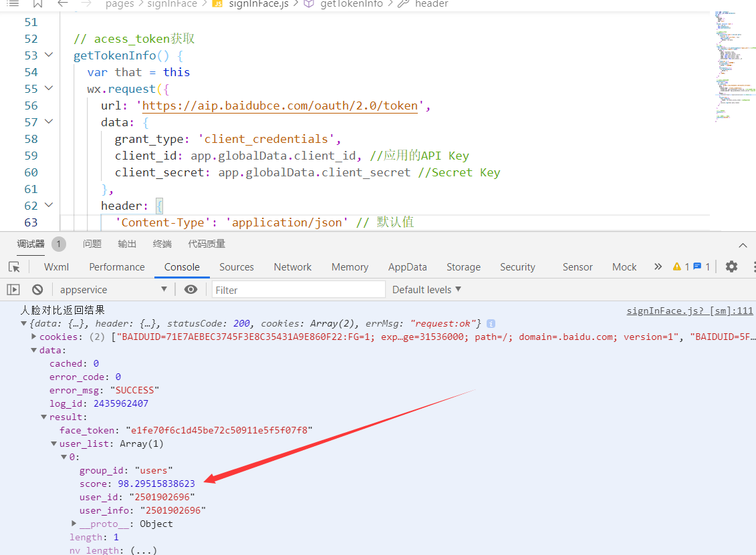Collapse the user_list array node
Screen dimensions: 756x555
(x=54, y=443)
